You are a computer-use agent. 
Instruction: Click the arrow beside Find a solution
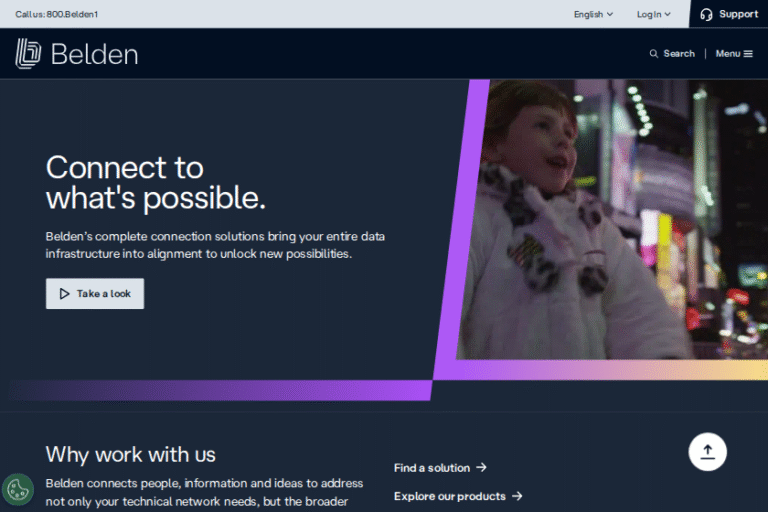click(481, 467)
